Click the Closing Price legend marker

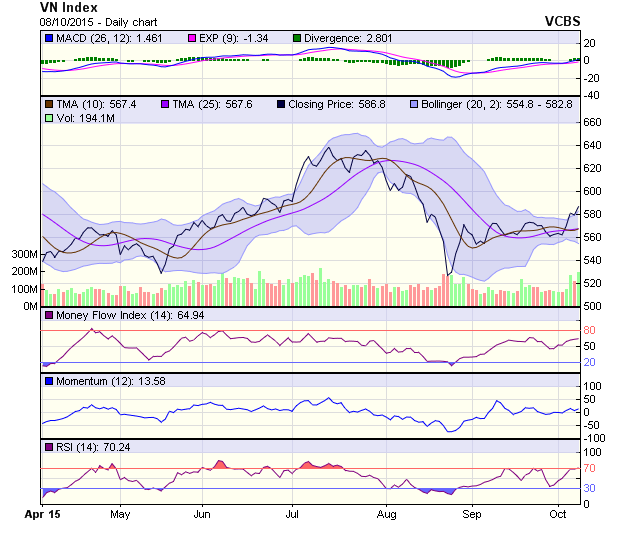pos(282,103)
